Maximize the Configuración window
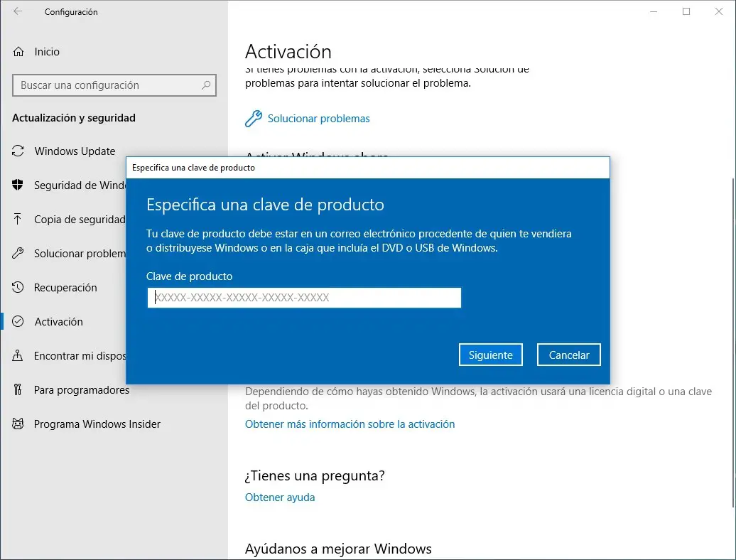The height and width of the screenshot is (560, 736). click(x=686, y=11)
